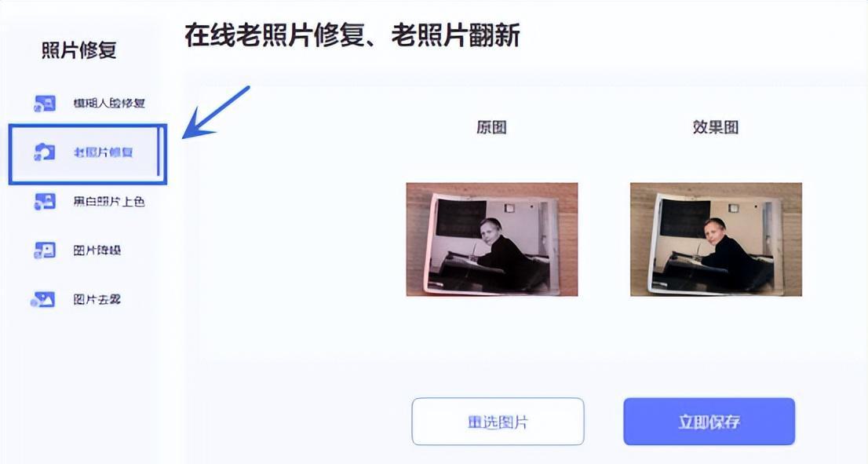868x464 pixels.
Task: Click the blue bar inside selected item
Action: 159,152
